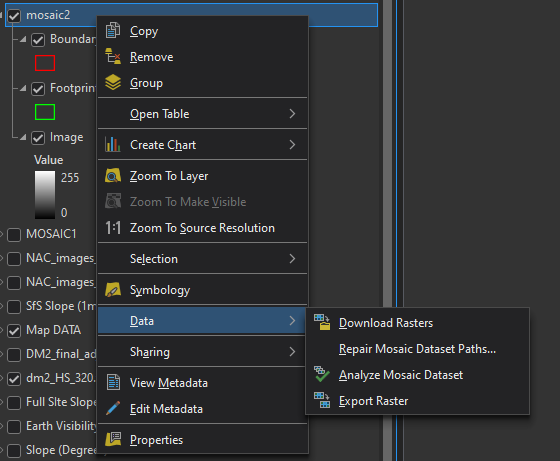Click the grayscale Value color ramp
Image resolution: width=560 pixels, height=461 pixels.
click(45, 195)
